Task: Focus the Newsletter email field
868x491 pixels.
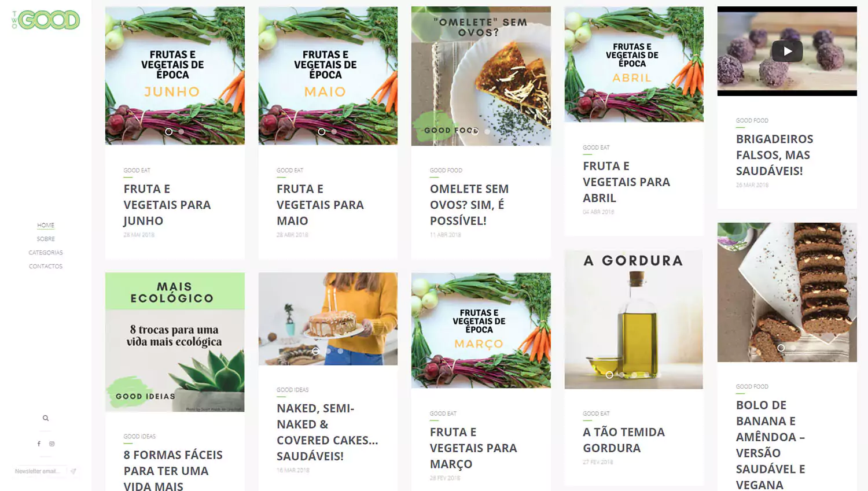Action: point(39,471)
